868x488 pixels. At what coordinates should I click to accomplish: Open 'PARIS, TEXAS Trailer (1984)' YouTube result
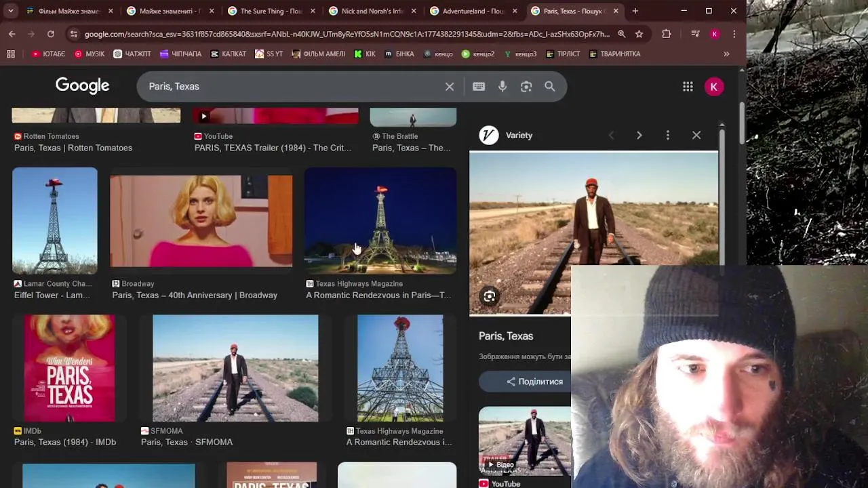pyautogui.click(x=273, y=148)
